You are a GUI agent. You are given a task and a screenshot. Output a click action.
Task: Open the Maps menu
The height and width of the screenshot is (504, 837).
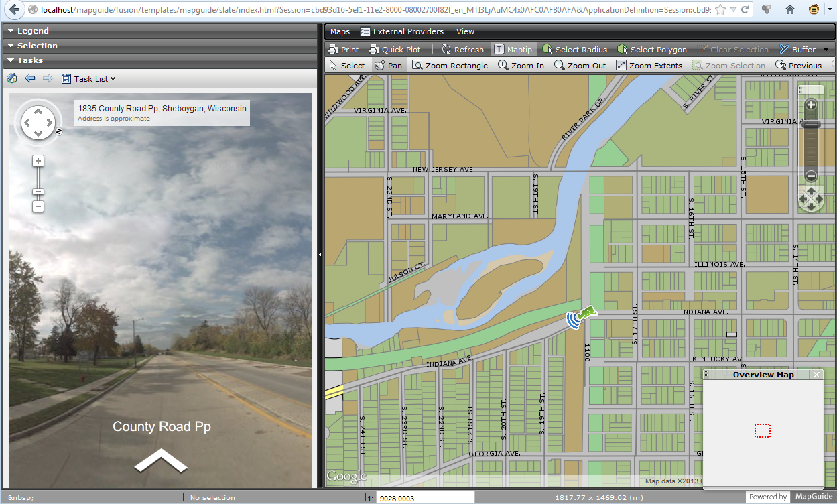point(340,31)
